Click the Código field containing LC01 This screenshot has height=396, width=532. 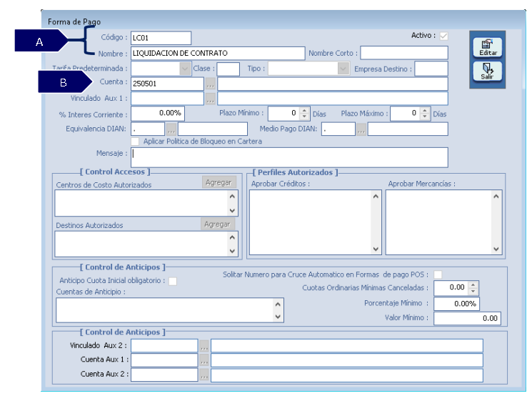coord(161,38)
